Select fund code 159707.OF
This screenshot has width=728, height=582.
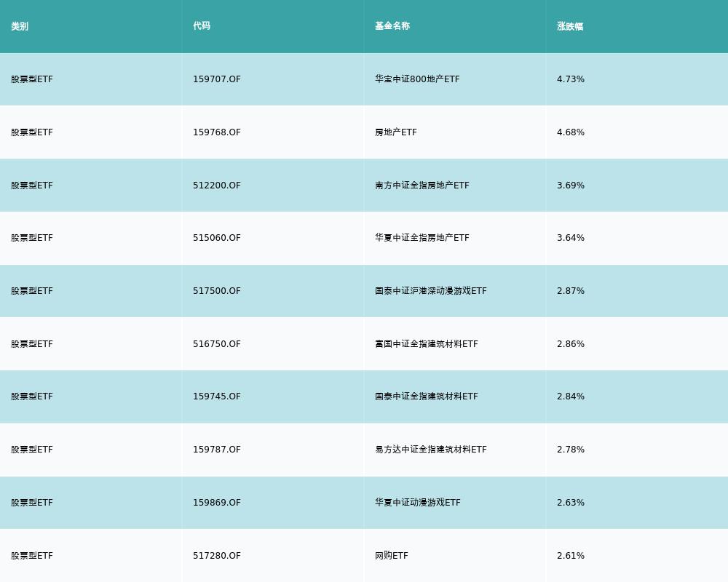coord(217,79)
